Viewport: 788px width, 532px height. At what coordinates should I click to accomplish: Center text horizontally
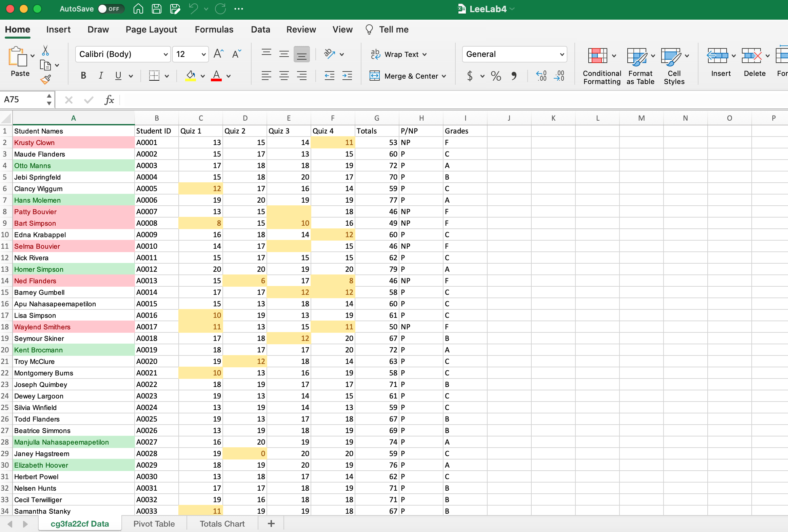pos(284,76)
